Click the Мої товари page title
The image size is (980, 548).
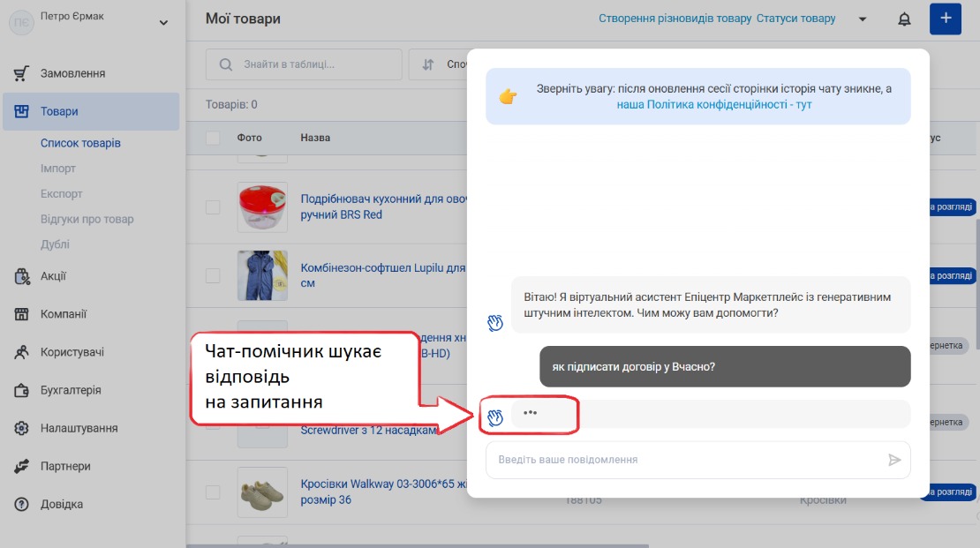tap(243, 19)
